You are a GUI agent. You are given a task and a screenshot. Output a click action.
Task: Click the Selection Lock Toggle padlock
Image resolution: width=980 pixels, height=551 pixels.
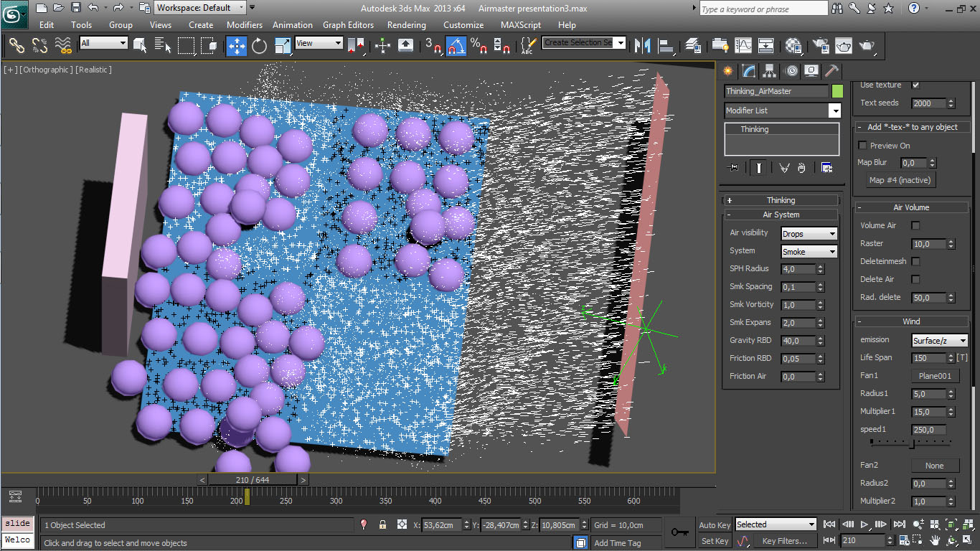point(382,524)
